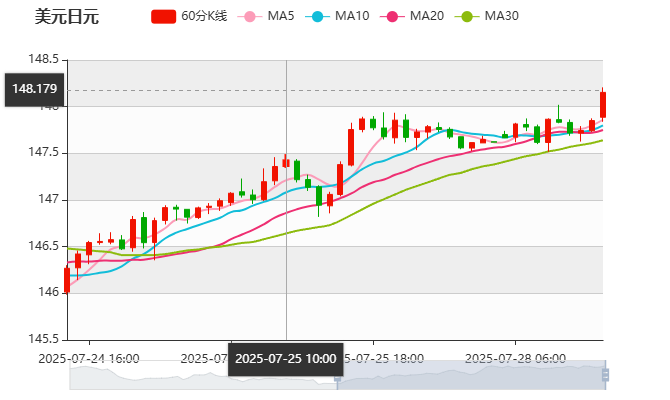This screenshot has width=670, height=400.
Task: Click the 2025-07-25 10:00 time axis label
Action: [286, 358]
